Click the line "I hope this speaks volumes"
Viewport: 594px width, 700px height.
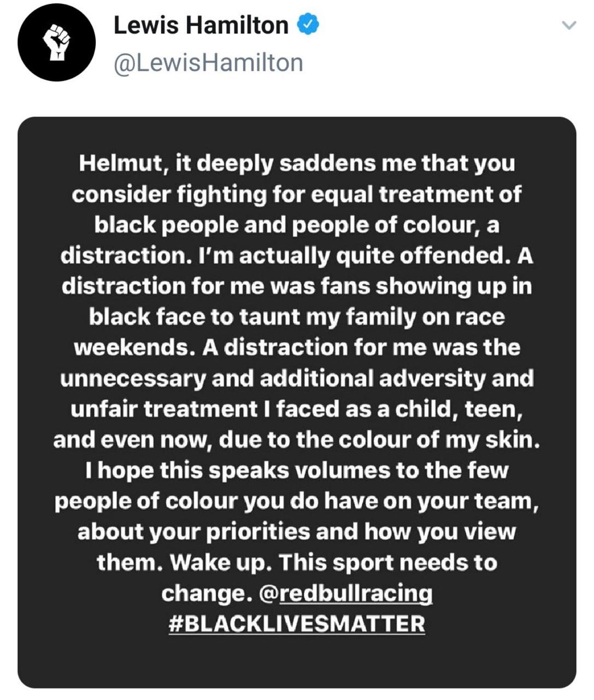pyautogui.click(x=297, y=470)
